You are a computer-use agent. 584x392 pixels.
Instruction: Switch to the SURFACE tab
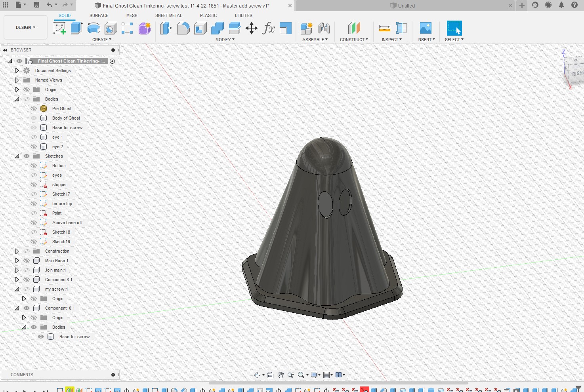98,15
